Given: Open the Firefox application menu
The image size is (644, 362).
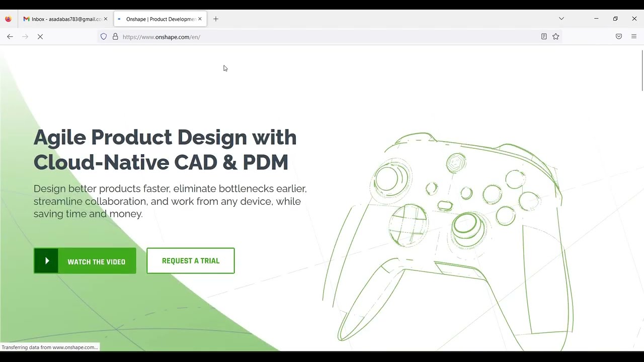Looking at the screenshot, I should coord(634,36).
